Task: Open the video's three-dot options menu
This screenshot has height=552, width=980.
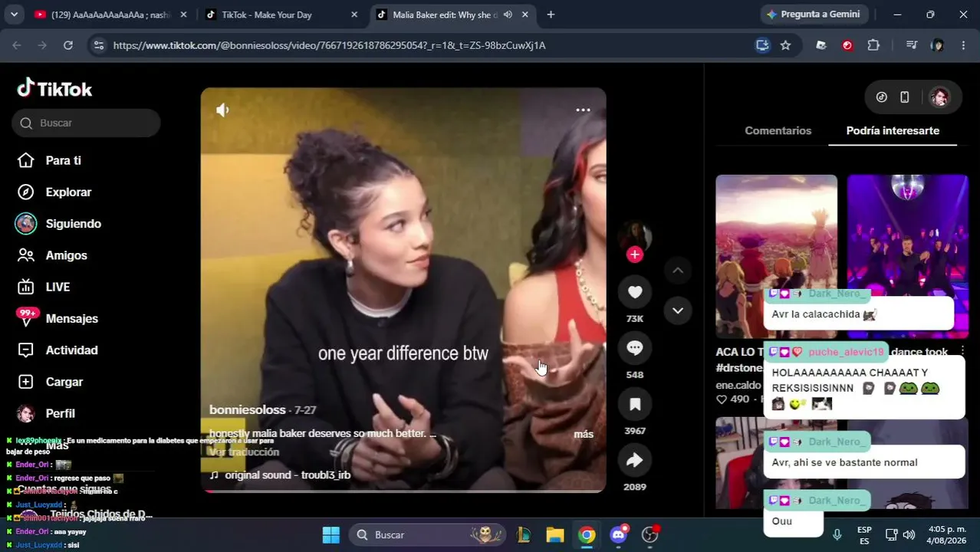Action: (x=583, y=110)
